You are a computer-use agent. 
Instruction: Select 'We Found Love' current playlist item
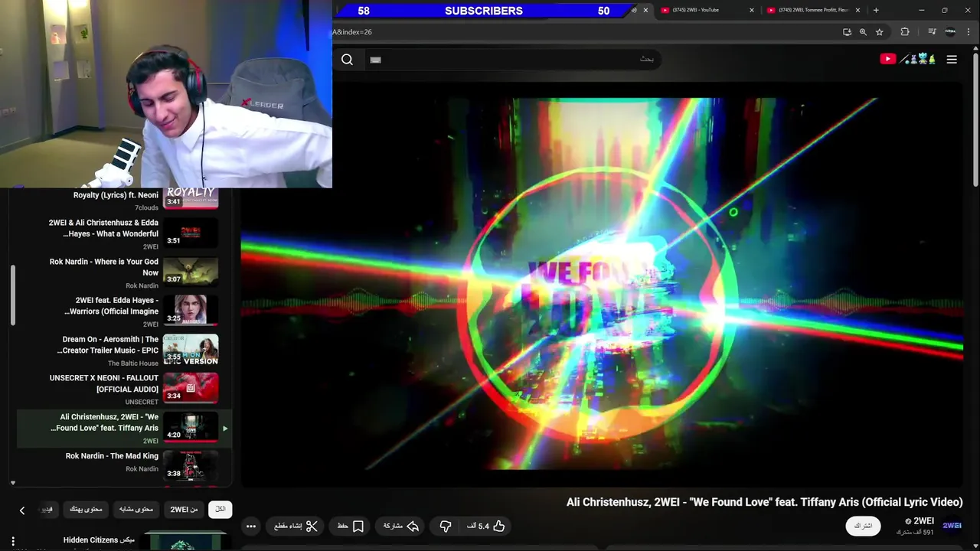[125, 429]
